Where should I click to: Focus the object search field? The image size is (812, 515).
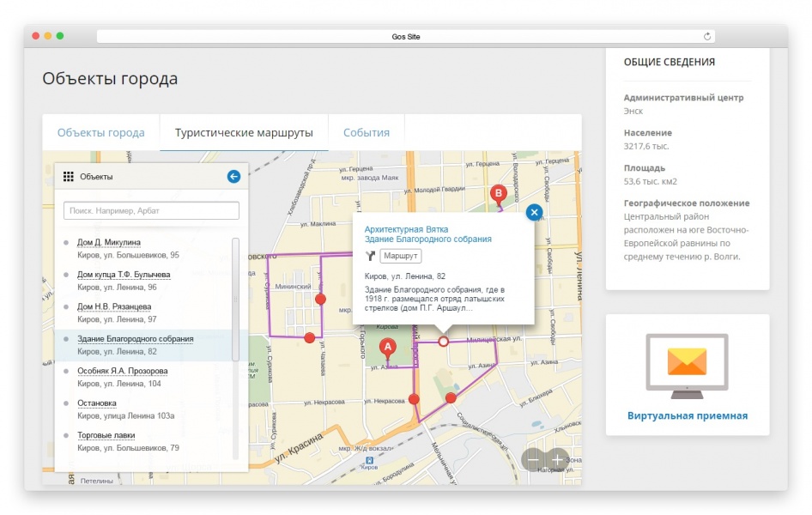(151, 210)
